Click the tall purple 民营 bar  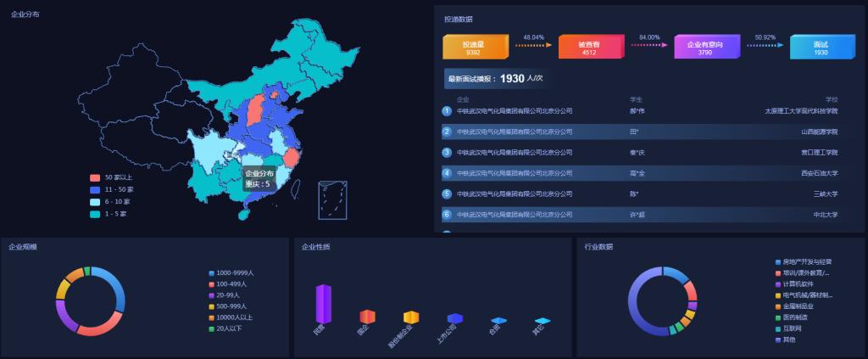pos(323,303)
